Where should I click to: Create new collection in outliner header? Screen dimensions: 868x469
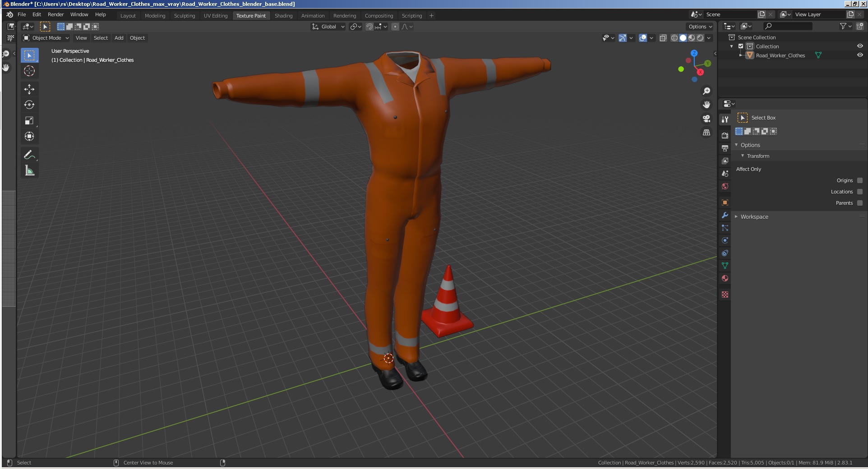(x=860, y=27)
